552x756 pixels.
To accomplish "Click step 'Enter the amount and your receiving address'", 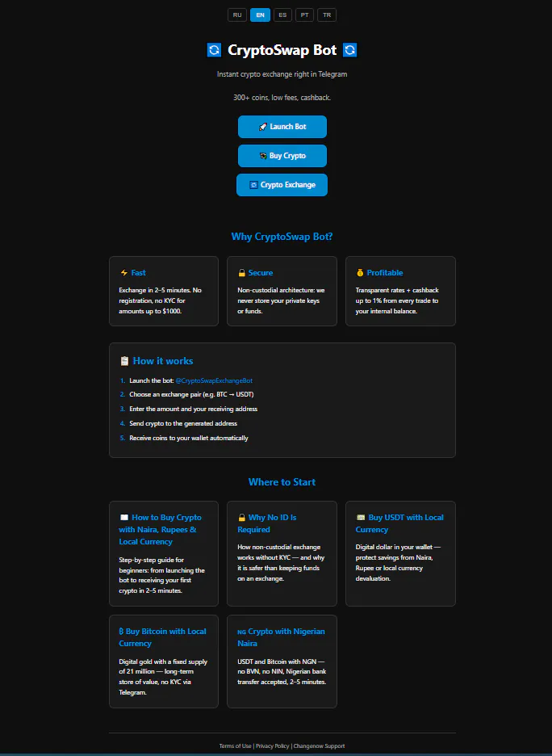I will (x=193, y=409).
